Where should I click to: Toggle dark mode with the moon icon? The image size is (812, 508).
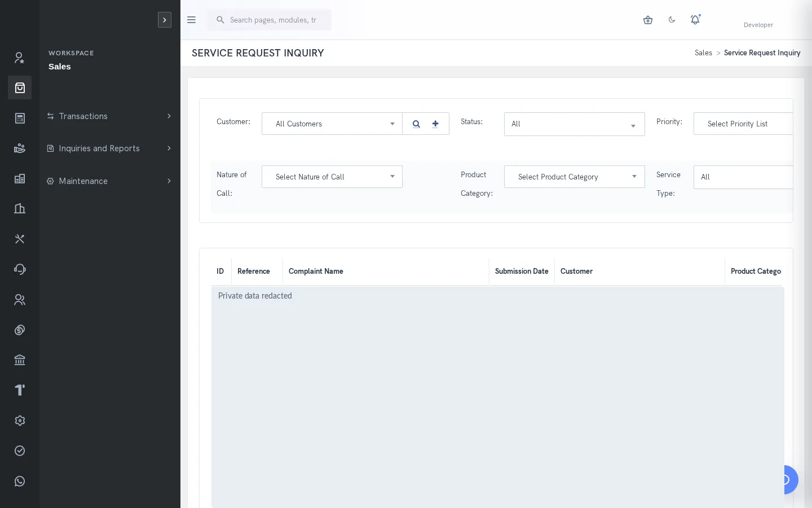[x=672, y=20]
